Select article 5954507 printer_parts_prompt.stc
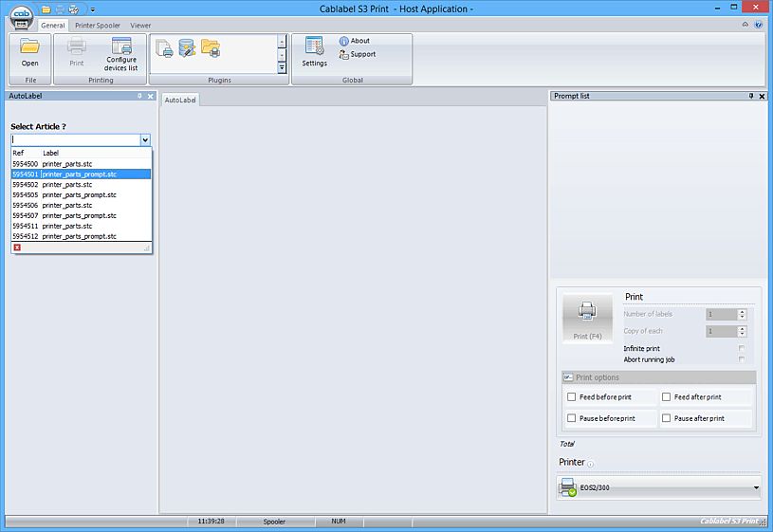 [x=81, y=215]
